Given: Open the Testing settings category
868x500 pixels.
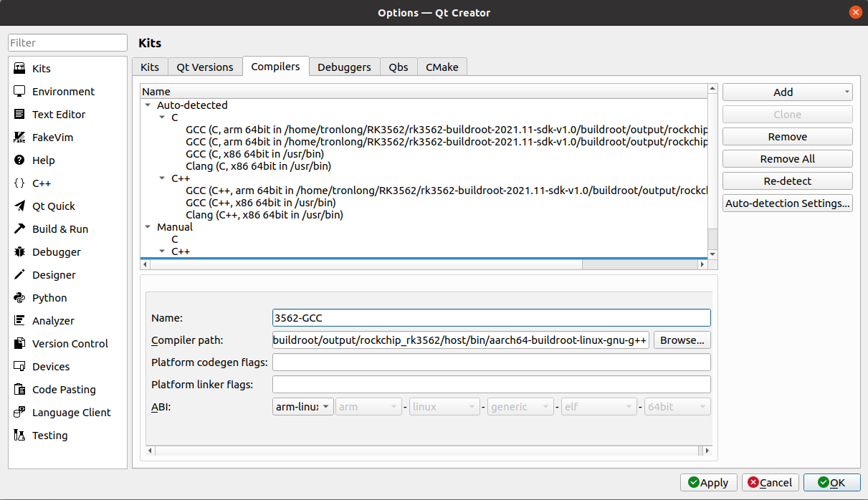Looking at the screenshot, I should coord(67,436).
